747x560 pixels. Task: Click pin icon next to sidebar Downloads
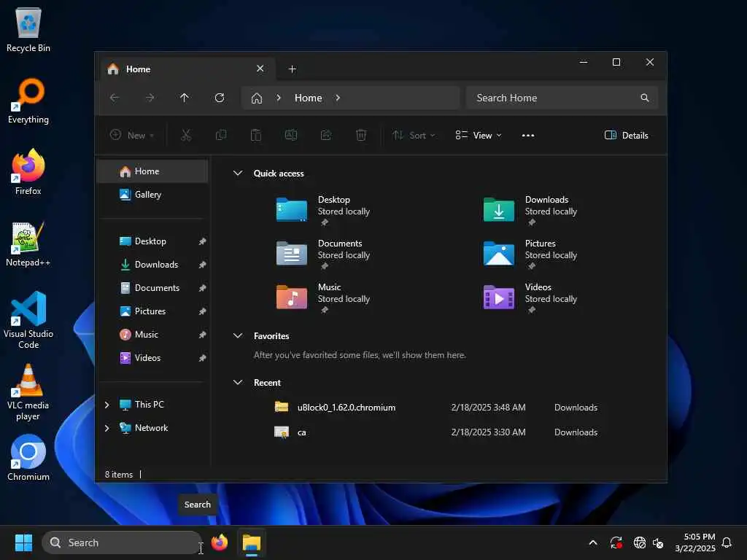(203, 265)
